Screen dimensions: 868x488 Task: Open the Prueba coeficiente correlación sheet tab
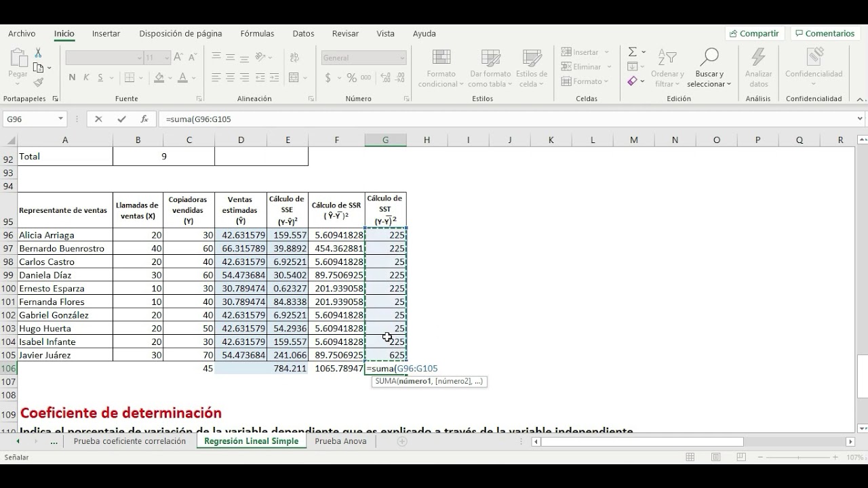[x=130, y=441]
